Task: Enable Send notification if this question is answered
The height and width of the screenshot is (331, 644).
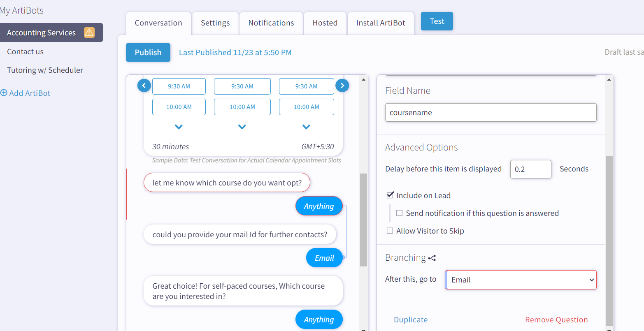Action: tap(399, 213)
